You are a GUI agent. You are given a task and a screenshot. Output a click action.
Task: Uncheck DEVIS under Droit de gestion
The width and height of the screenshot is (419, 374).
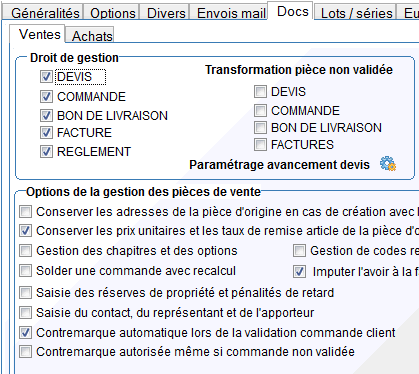click(x=46, y=77)
